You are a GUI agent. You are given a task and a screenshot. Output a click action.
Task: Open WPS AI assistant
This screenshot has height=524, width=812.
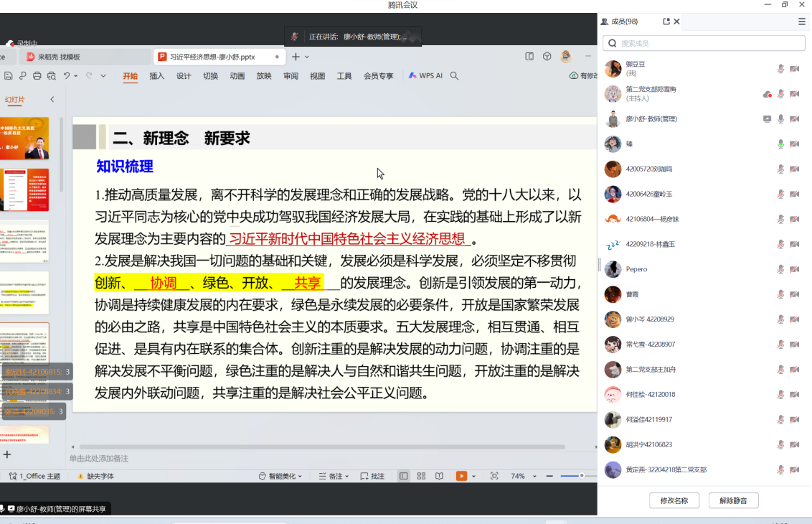pyautogui.click(x=425, y=75)
